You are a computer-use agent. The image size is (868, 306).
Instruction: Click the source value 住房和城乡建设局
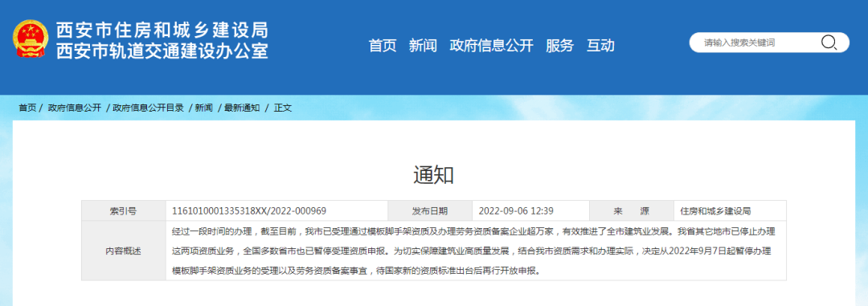click(x=716, y=210)
